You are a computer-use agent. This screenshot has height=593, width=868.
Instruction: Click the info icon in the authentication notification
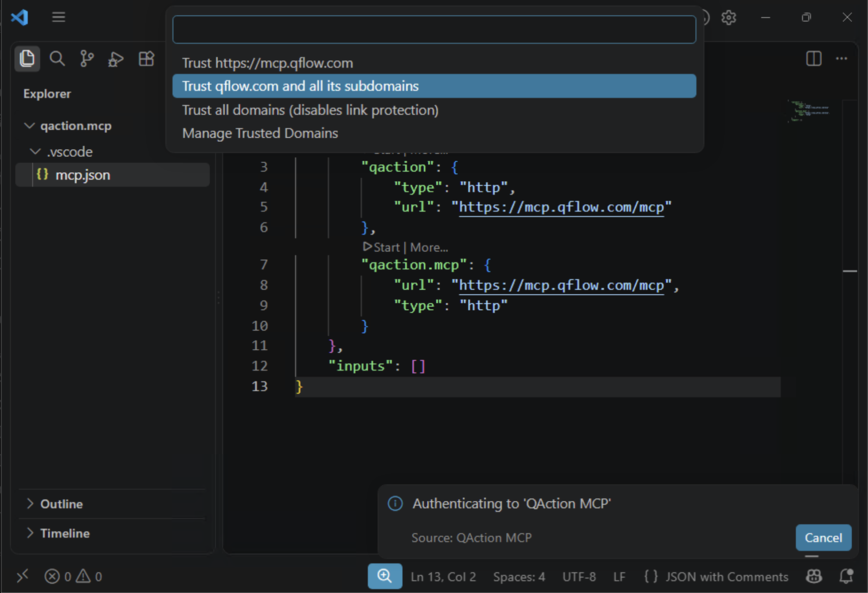[x=395, y=503]
